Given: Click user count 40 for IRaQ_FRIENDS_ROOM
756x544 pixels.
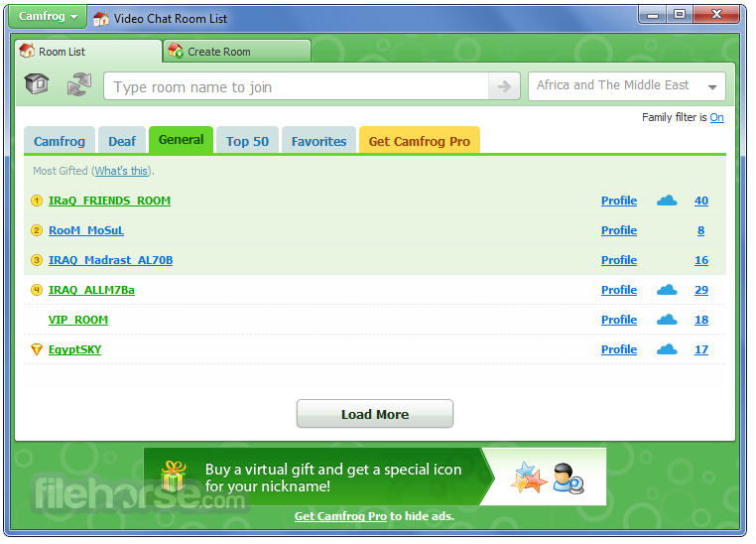Looking at the screenshot, I should point(701,201).
